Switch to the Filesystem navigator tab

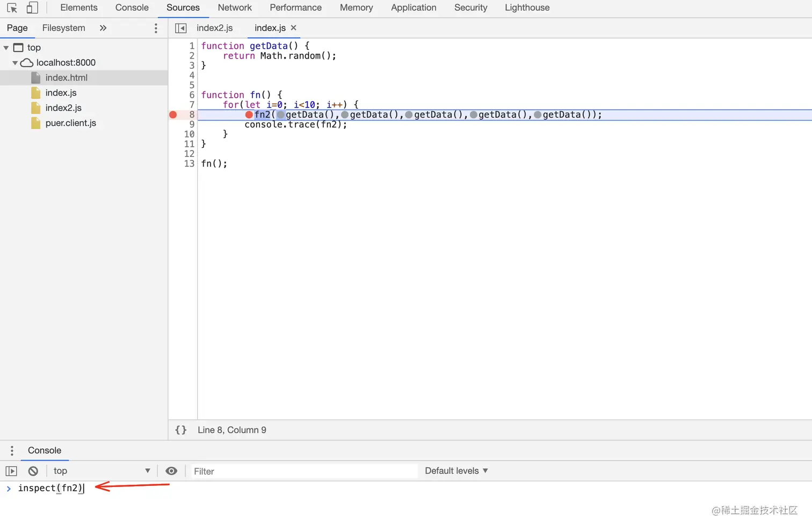[x=64, y=28]
